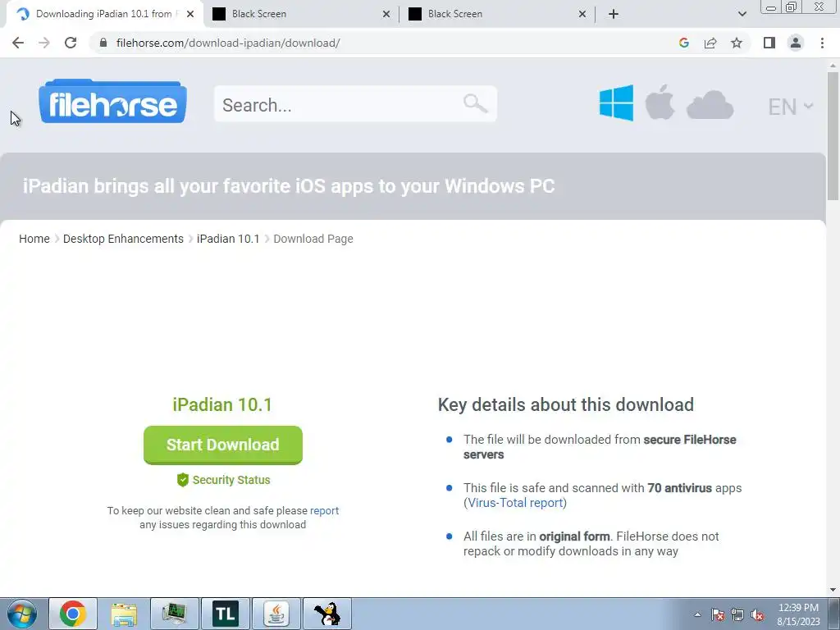Image resolution: width=840 pixels, height=630 pixels.
Task: Go to Home breadcrumb
Action: (x=34, y=239)
